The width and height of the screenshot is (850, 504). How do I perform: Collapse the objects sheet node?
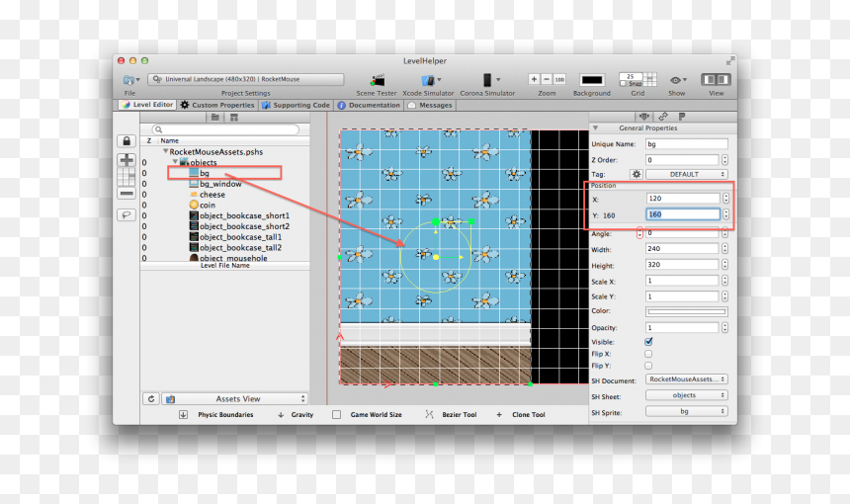(175, 162)
